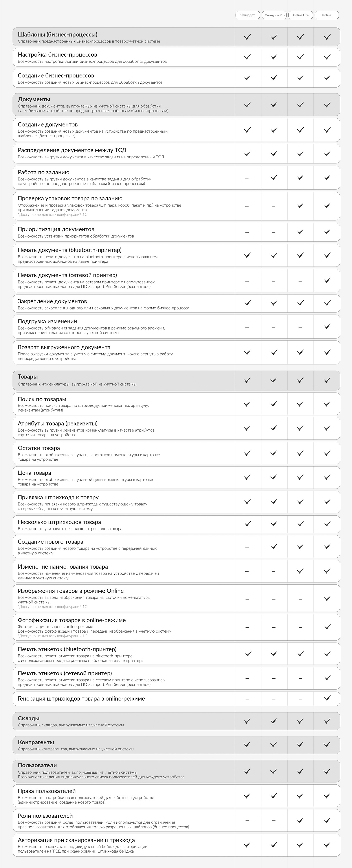
Task: Click Online checkmark in Права пользователей row
Action: [x=327, y=796]
